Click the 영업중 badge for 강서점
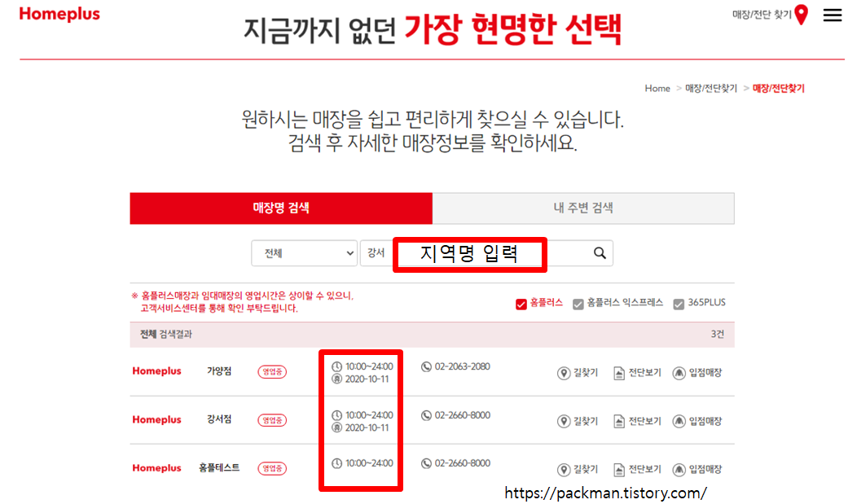This screenshot has height=504, width=848. pos(272,420)
